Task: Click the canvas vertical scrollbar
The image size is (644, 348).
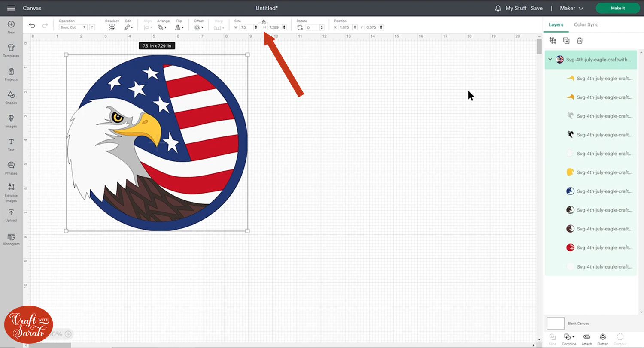Action: [x=539, y=46]
